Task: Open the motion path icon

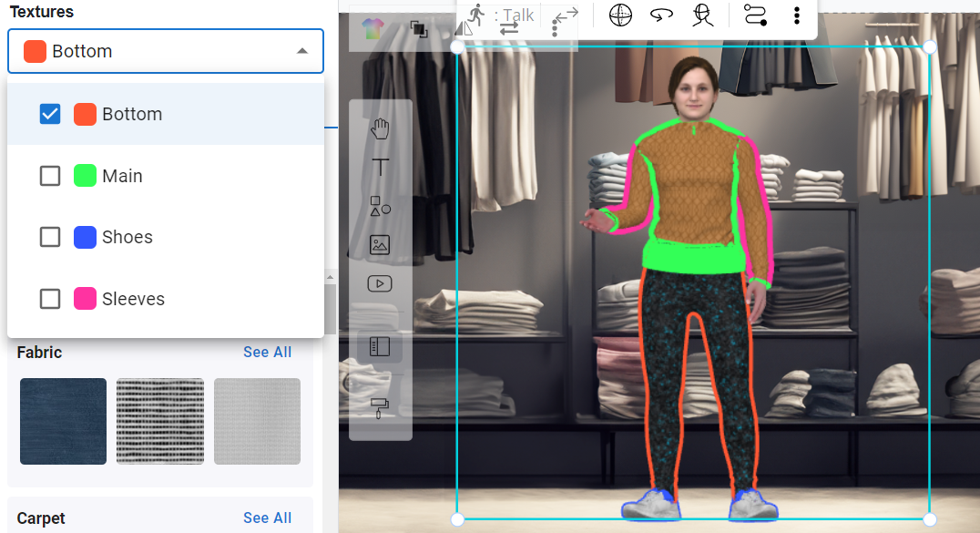Action: click(x=755, y=15)
